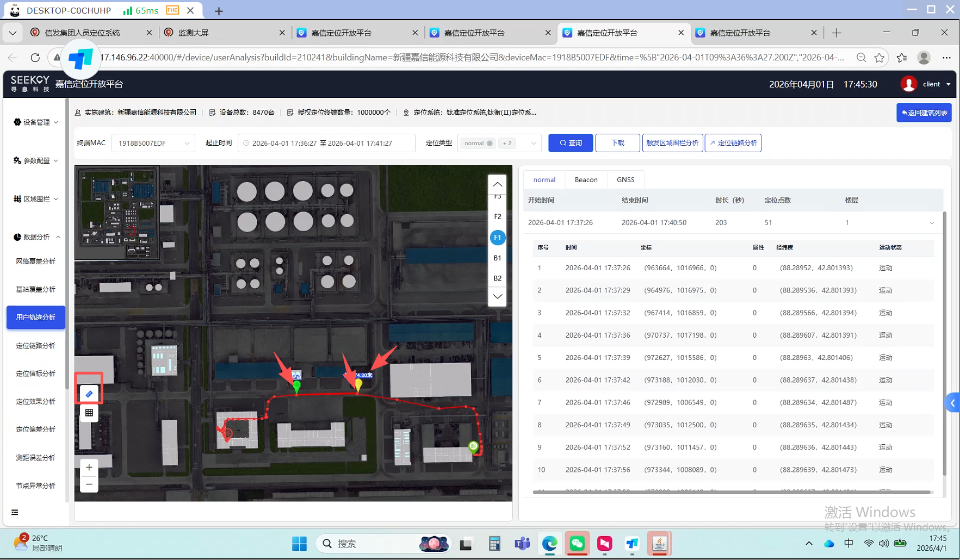Click the 下载 download button
Image resolution: width=960 pixels, height=560 pixels.
[617, 143]
